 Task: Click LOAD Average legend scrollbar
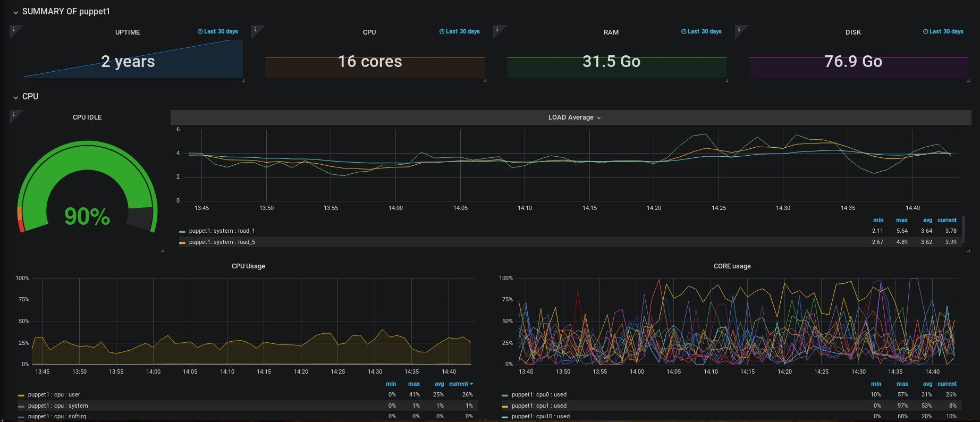(964, 230)
